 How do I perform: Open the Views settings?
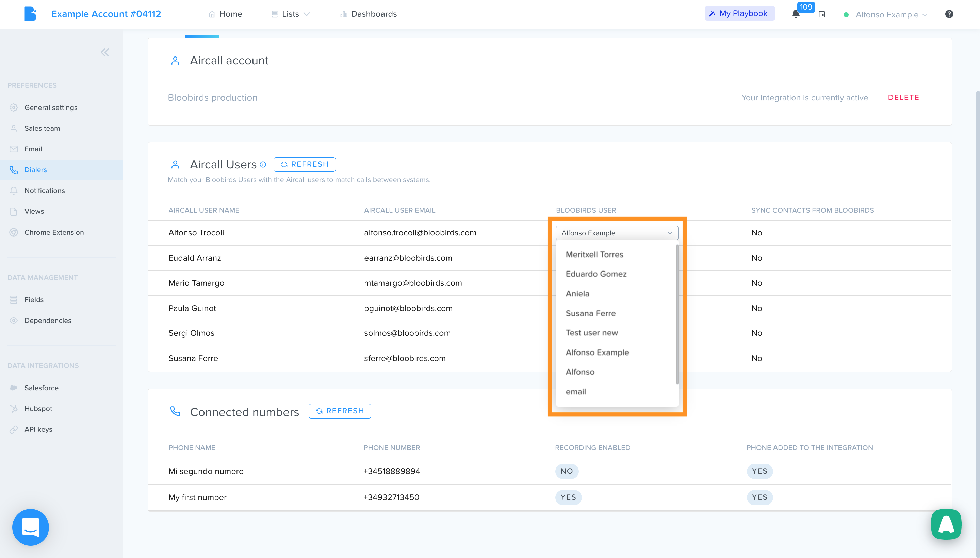(x=34, y=211)
